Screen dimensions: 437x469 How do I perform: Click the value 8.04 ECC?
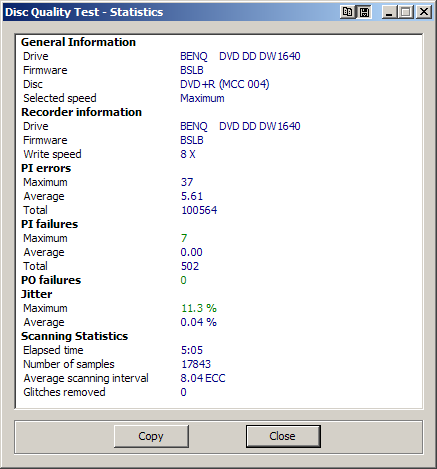pos(203,378)
